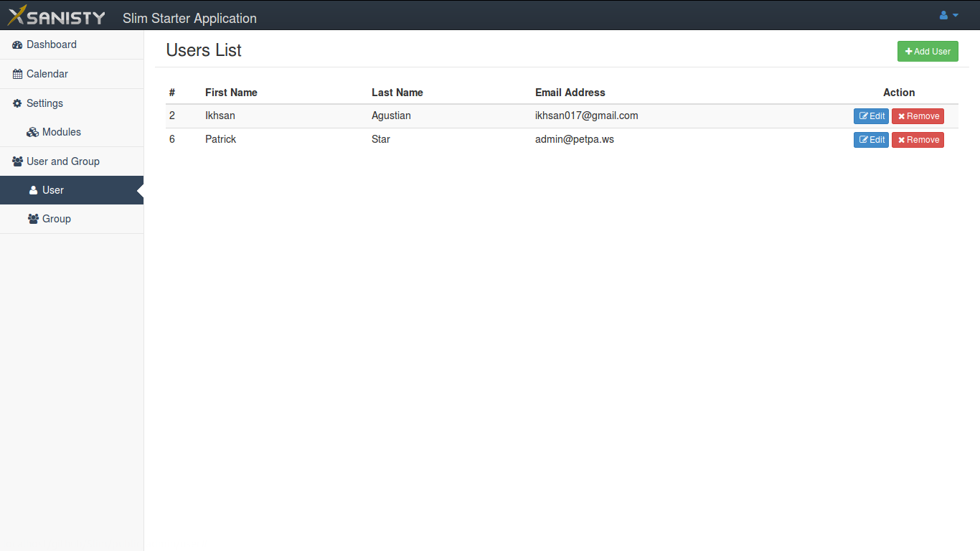The width and height of the screenshot is (980, 551).
Task: Open the Dashboard menu item
Action: pos(51,44)
